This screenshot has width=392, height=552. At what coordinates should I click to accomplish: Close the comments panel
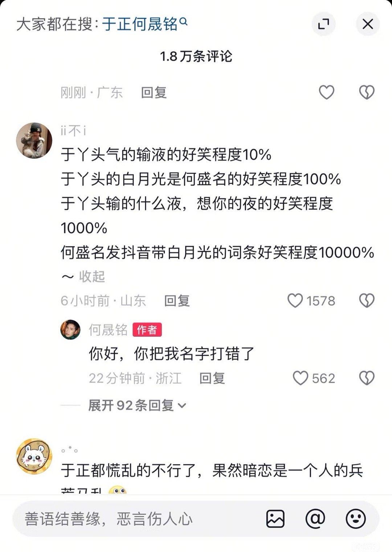point(368,24)
